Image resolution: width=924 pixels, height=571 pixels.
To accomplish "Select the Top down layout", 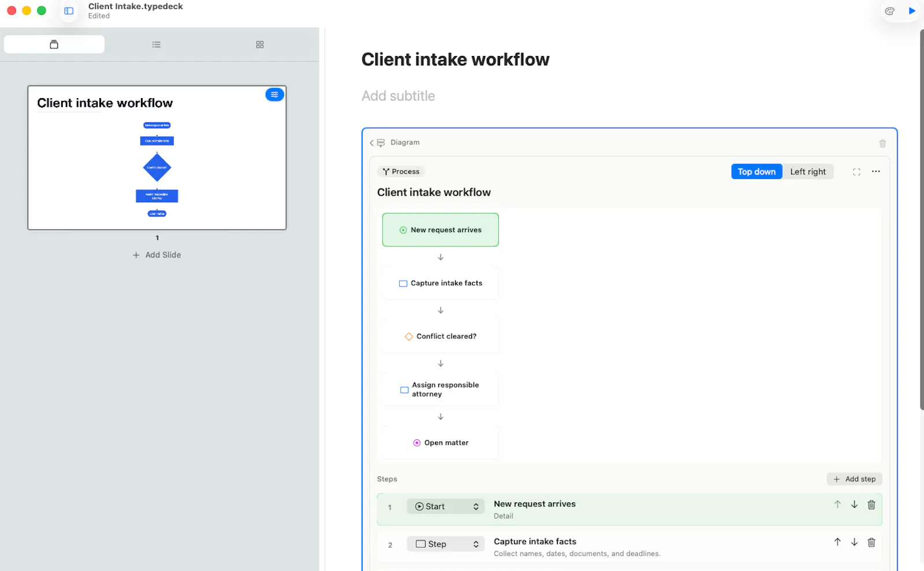I will coord(757,171).
